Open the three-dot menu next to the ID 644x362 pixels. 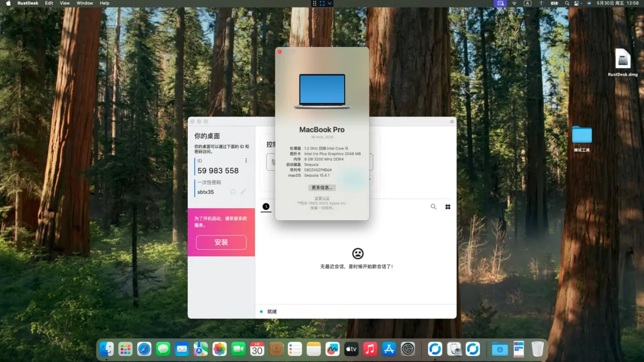point(246,160)
